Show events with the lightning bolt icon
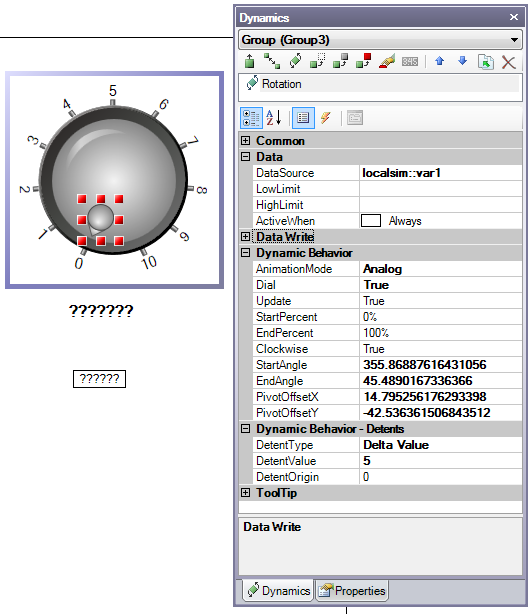This screenshot has height=614, width=532. [325, 118]
